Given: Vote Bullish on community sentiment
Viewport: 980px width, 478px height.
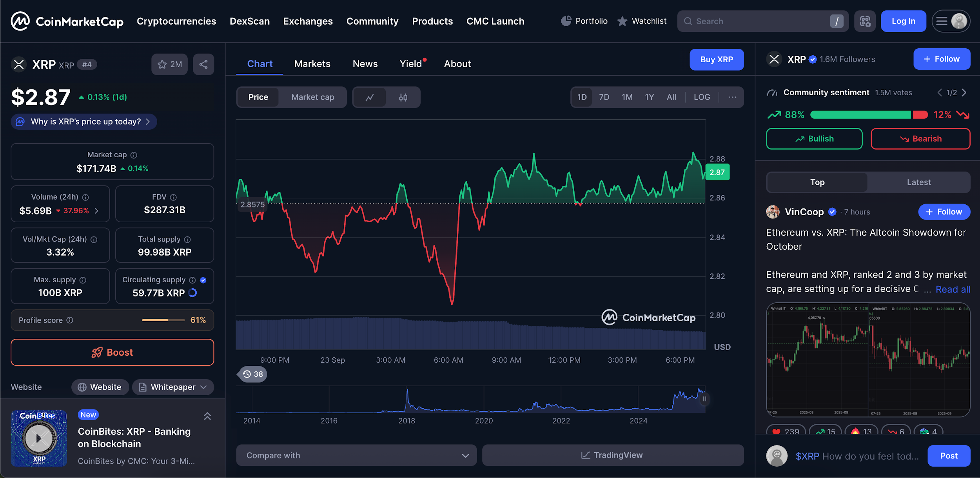Looking at the screenshot, I should [814, 139].
